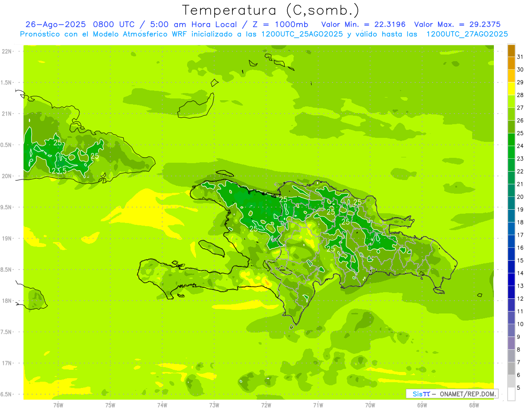Click the "1.5N" latitude label
Image resolution: width=532 pixels, height=411 pixels.
[x=7, y=82]
